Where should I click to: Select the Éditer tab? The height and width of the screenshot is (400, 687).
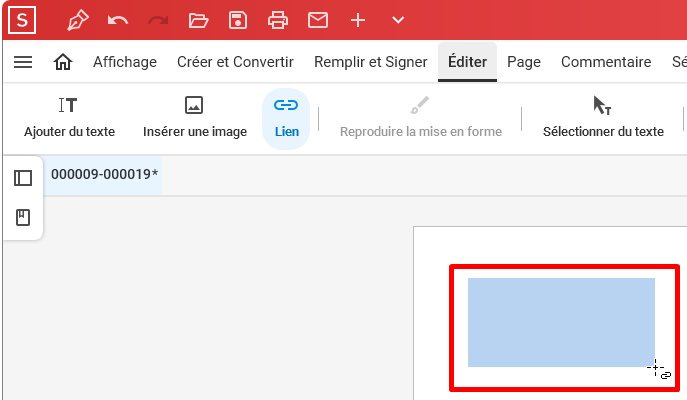point(467,62)
